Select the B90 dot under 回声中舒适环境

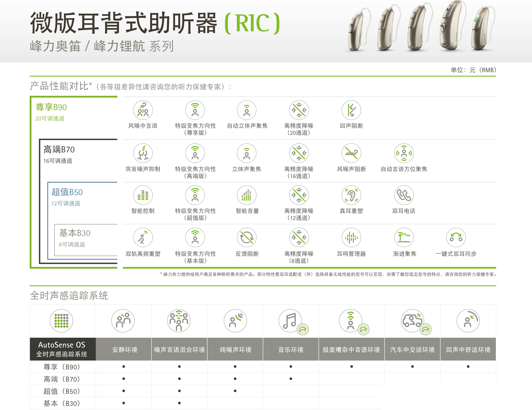tap(468, 366)
